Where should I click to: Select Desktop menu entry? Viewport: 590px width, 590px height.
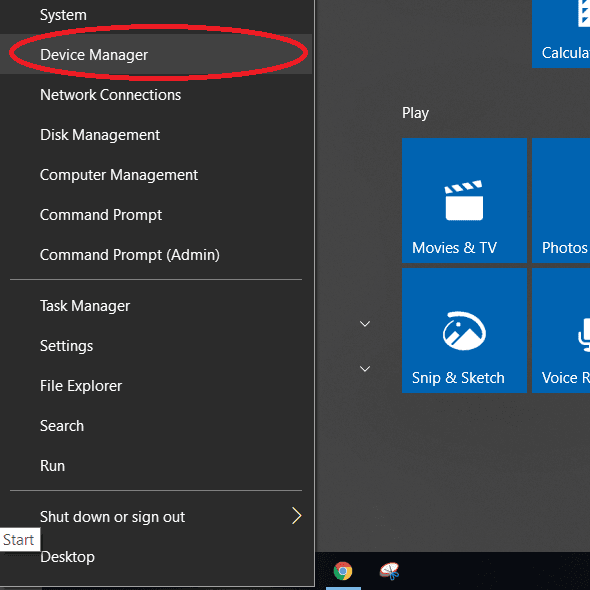(x=156, y=557)
